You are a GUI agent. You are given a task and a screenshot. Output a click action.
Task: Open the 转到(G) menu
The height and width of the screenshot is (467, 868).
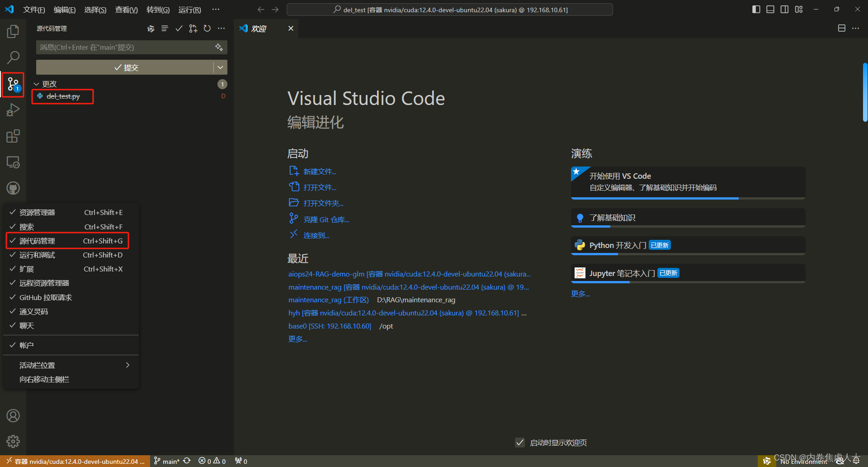(158, 10)
